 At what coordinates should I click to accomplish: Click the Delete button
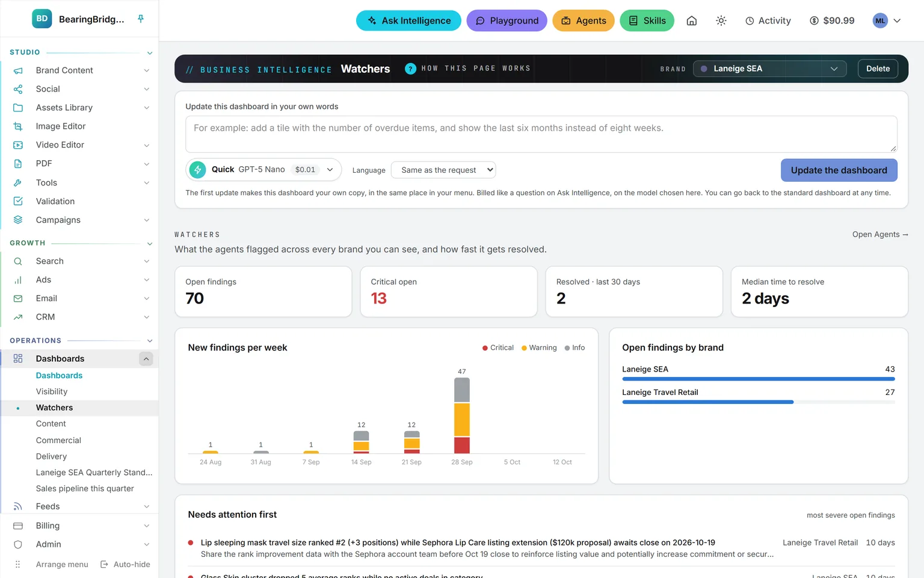pyautogui.click(x=878, y=69)
